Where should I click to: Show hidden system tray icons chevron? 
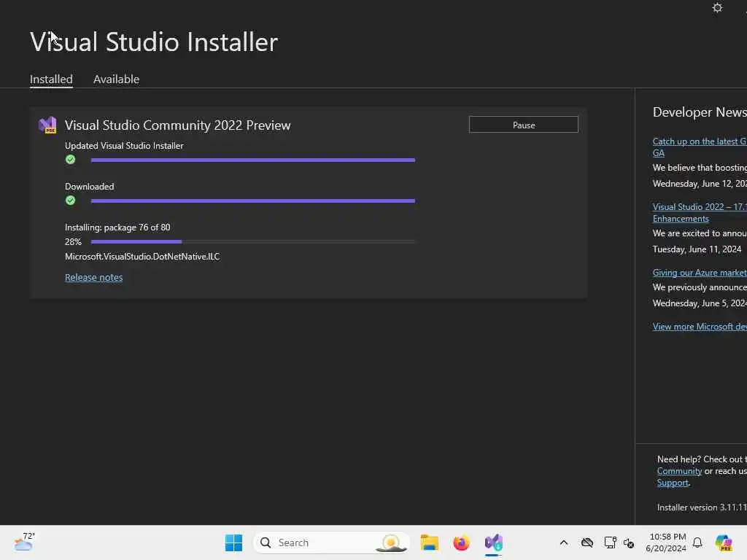click(564, 542)
